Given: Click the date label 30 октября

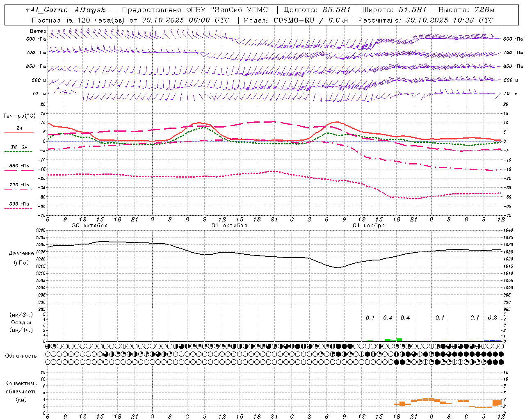Looking at the screenshot, I should pos(90,226).
